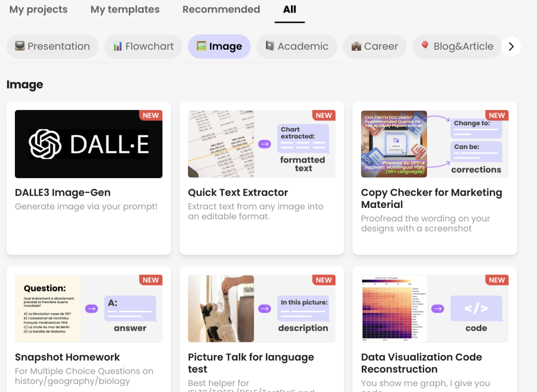This screenshot has height=392, width=537.
Task: Click arrow icon in Data Visualization card
Action: click(x=438, y=309)
